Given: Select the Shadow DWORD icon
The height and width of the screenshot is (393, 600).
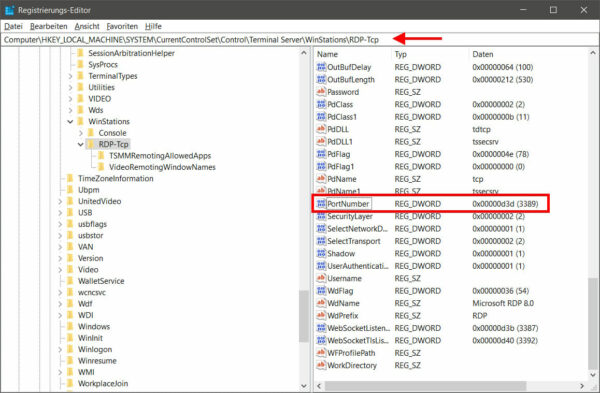Looking at the screenshot, I should [x=321, y=253].
